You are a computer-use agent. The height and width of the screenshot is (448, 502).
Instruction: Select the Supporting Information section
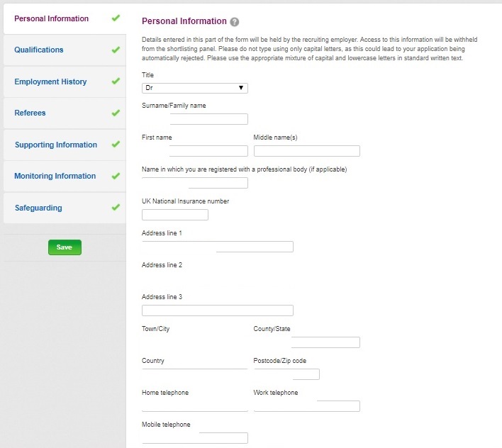click(x=65, y=145)
